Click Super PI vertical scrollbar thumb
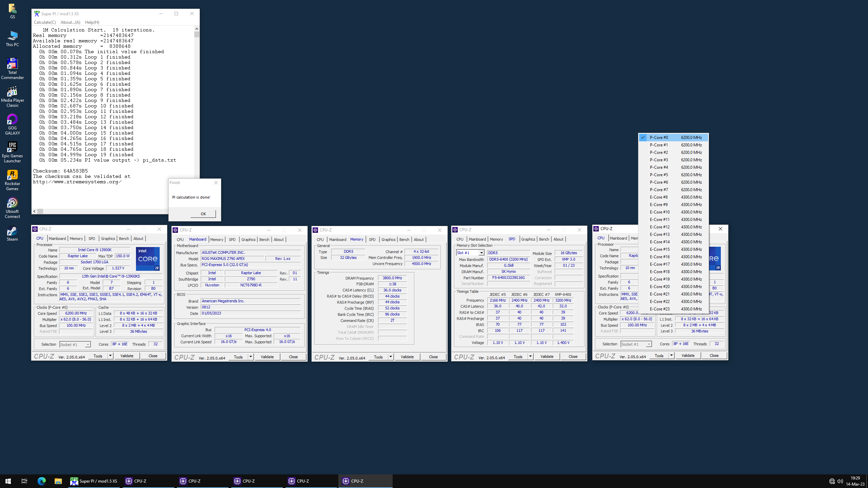Viewport: 868px width, 488px height. click(197, 34)
